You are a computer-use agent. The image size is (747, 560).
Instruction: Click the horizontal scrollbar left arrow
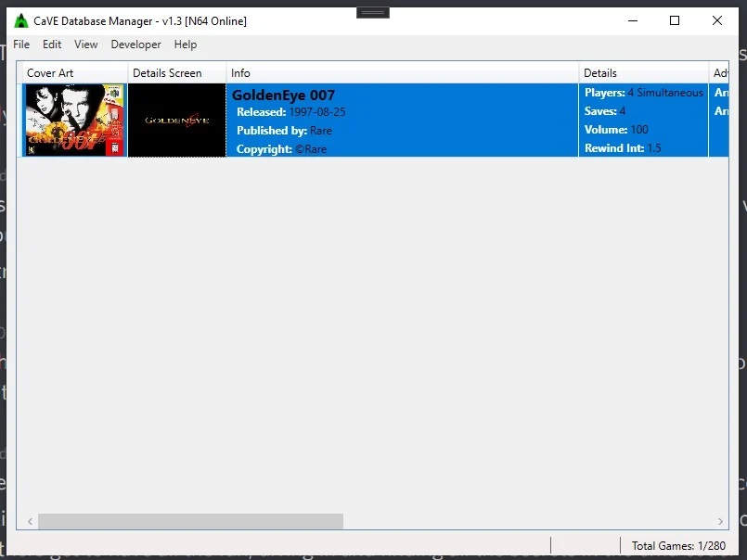30,521
